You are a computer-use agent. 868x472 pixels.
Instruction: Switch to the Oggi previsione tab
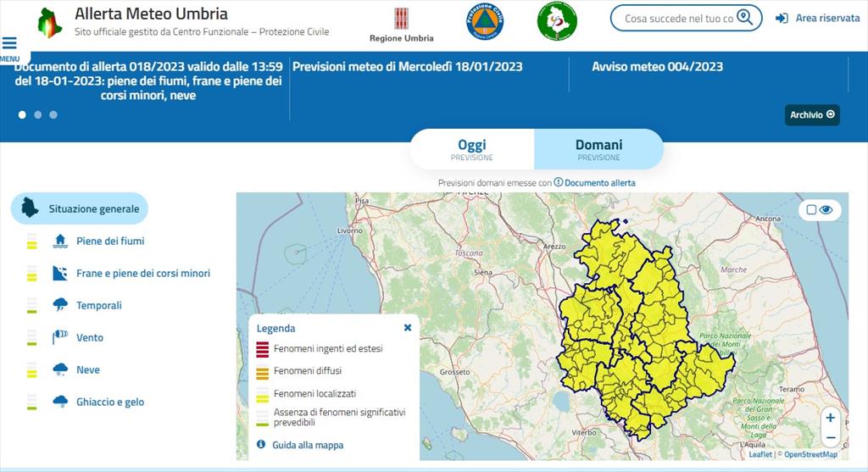(471, 149)
